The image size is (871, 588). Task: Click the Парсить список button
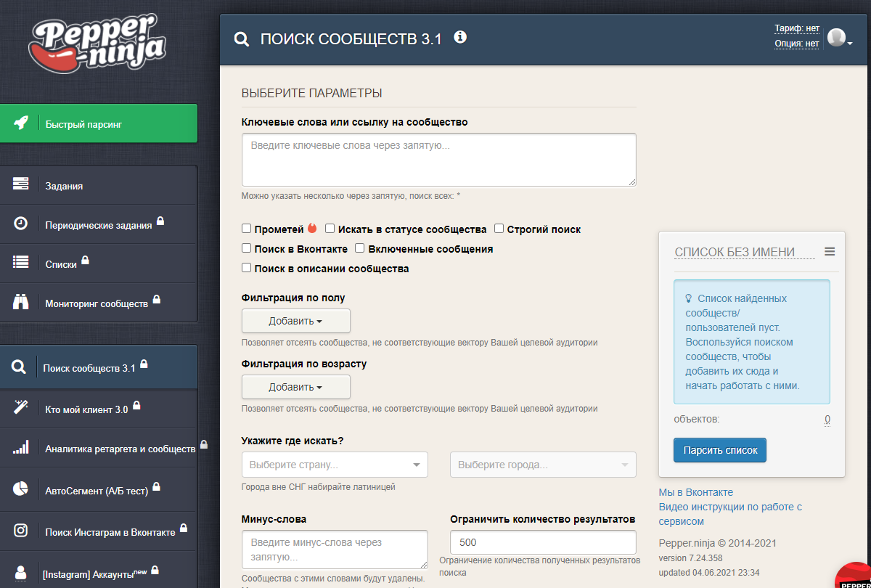click(720, 450)
